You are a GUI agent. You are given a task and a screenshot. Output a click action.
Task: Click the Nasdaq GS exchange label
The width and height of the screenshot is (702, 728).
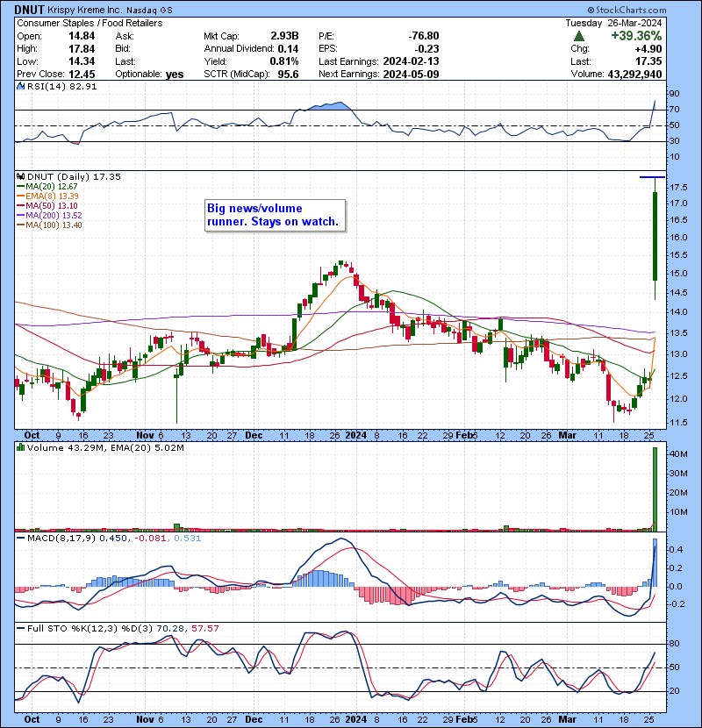pyautogui.click(x=149, y=11)
